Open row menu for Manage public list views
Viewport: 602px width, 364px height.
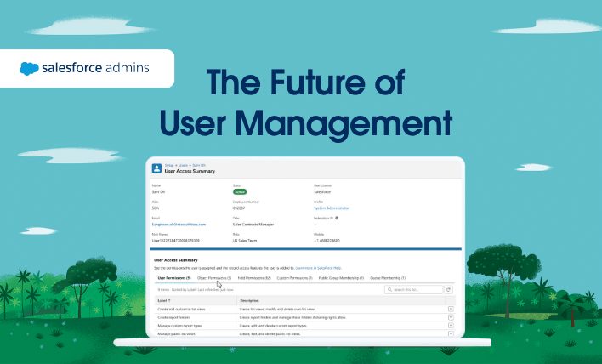[x=451, y=333]
